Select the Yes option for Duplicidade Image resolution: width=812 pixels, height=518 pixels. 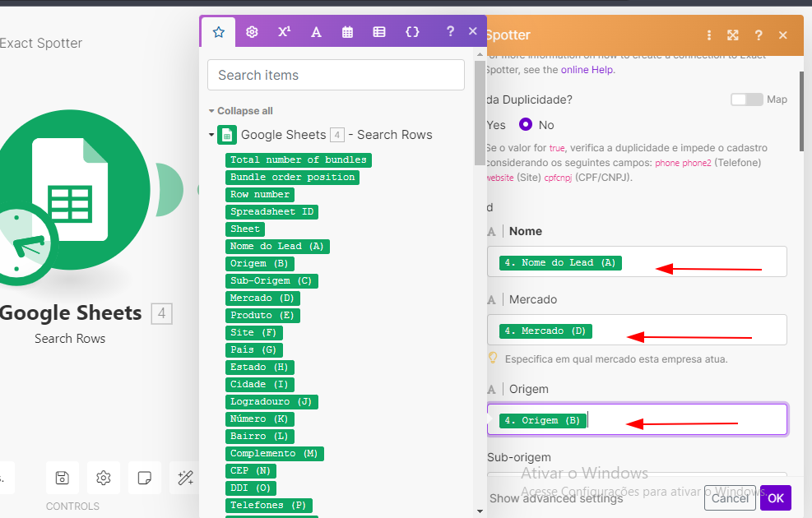coord(495,125)
